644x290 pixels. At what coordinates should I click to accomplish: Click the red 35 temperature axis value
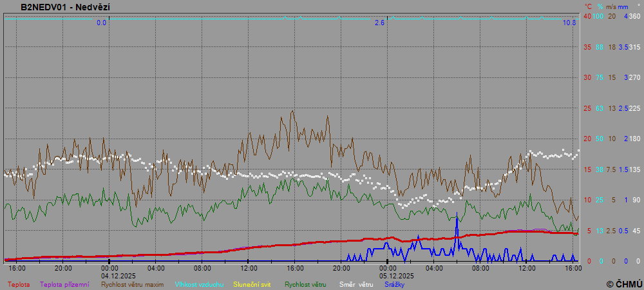click(x=587, y=47)
